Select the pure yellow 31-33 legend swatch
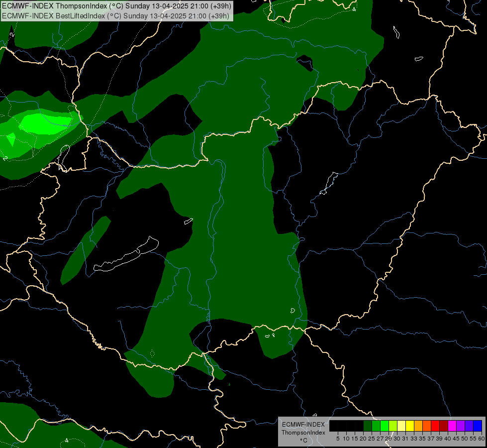 tap(410, 426)
